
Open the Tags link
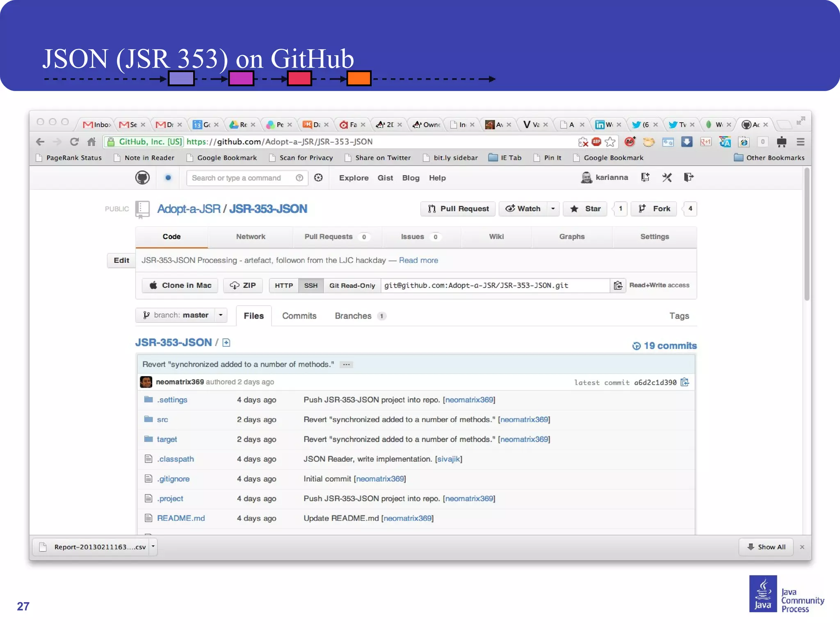[x=679, y=316]
